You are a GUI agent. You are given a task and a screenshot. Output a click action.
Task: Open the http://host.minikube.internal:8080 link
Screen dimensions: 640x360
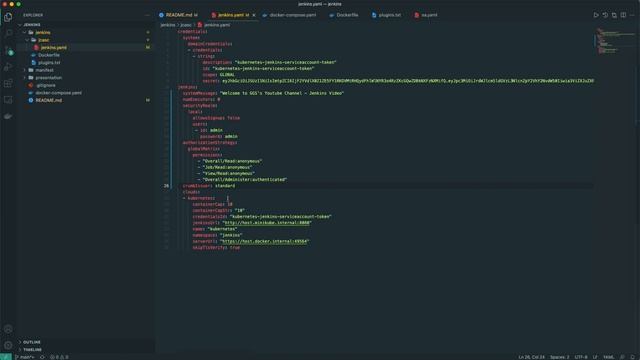click(x=267, y=223)
